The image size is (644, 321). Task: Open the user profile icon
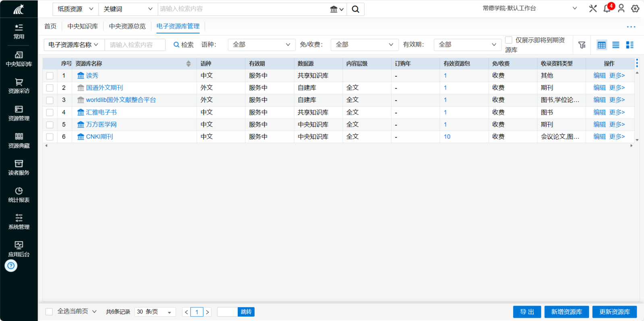tap(621, 8)
